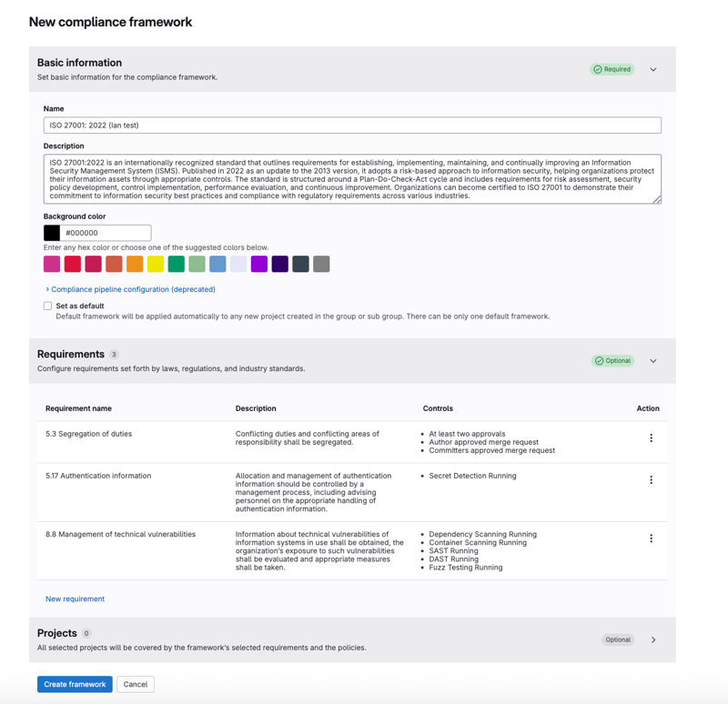This screenshot has height=704, width=728.
Task: Click inside the Description text area
Action: pos(352,179)
